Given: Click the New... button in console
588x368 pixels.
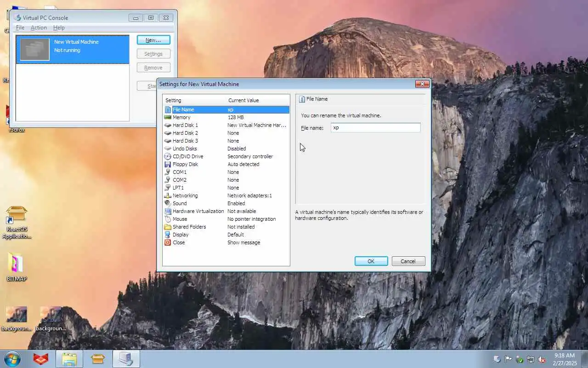Looking at the screenshot, I should 153,40.
